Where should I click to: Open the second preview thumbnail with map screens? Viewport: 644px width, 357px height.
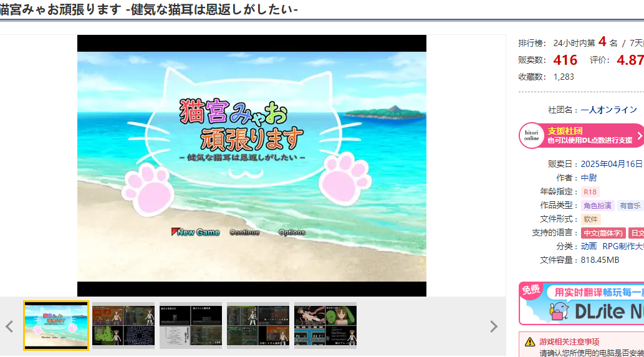pos(123,325)
